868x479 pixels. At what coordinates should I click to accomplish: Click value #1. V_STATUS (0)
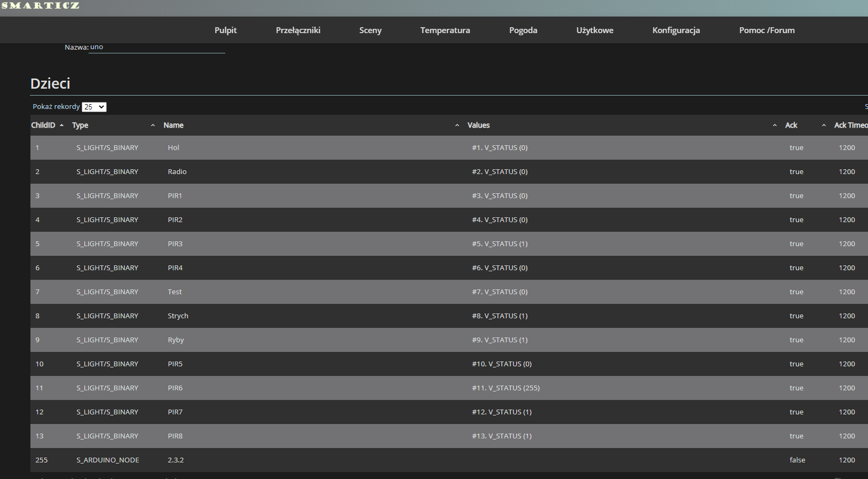500,147
